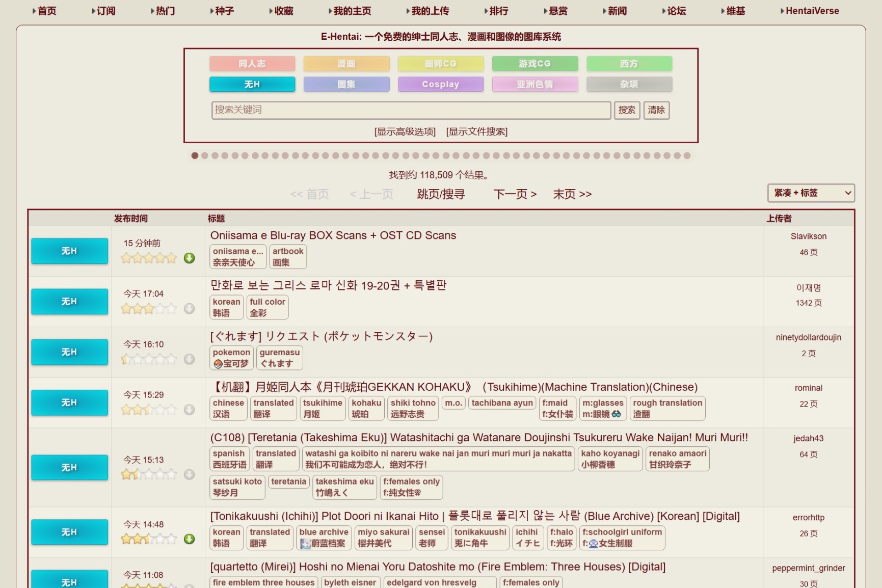882x588 pixels.
Task: Click the full color 全彩 tag
Action: pos(268,307)
